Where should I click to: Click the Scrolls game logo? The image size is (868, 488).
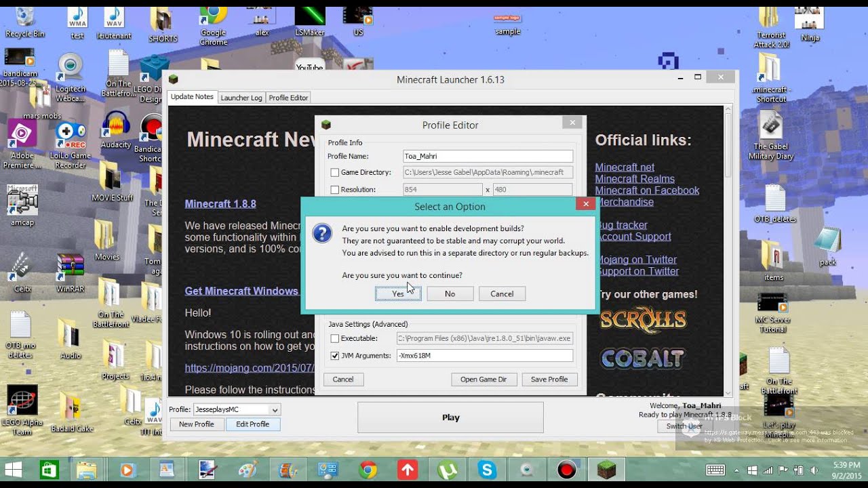pyautogui.click(x=643, y=320)
